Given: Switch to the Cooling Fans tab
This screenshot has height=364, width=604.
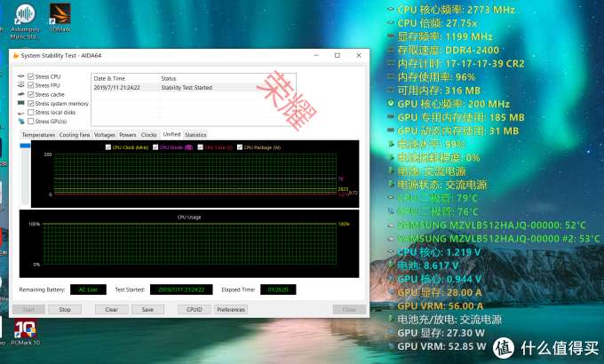Looking at the screenshot, I should click(75, 135).
